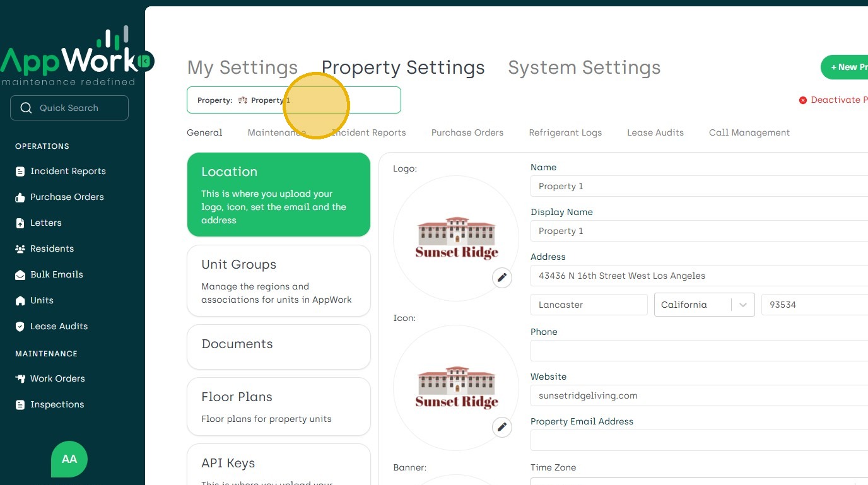868x485 pixels.
Task: Click the Residents people icon
Action: click(x=20, y=249)
